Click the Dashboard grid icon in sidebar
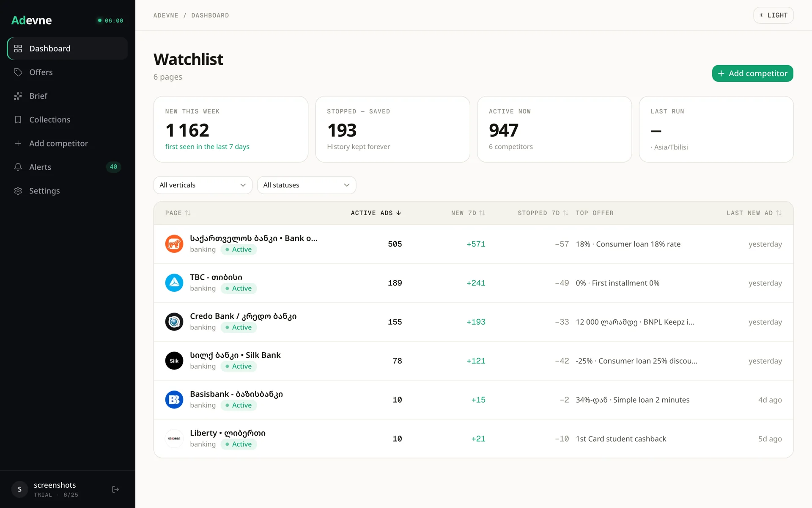Viewport: 812px width, 508px height. coord(18,49)
